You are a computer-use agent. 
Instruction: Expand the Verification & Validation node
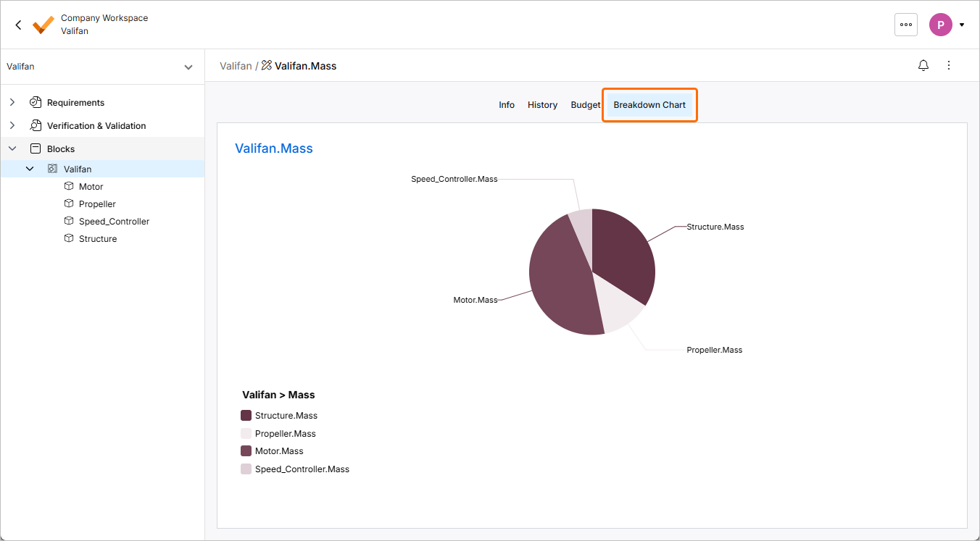coord(12,125)
